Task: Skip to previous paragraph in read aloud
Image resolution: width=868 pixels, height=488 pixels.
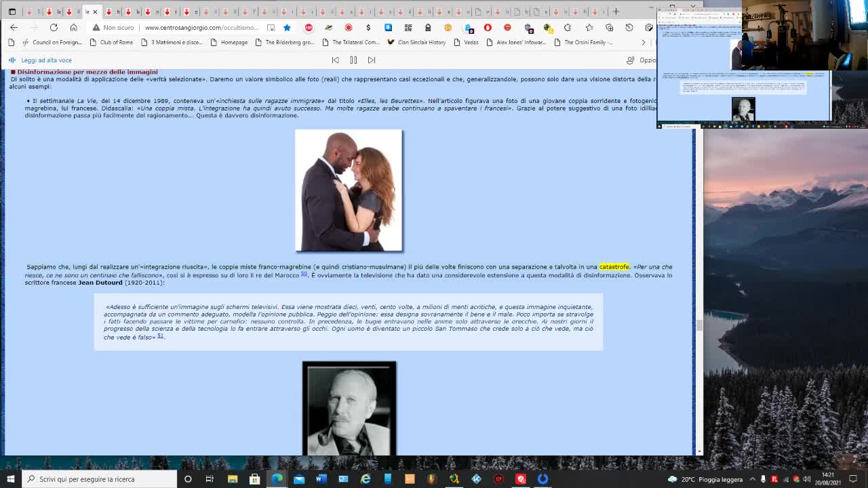Action: [x=335, y=60]
